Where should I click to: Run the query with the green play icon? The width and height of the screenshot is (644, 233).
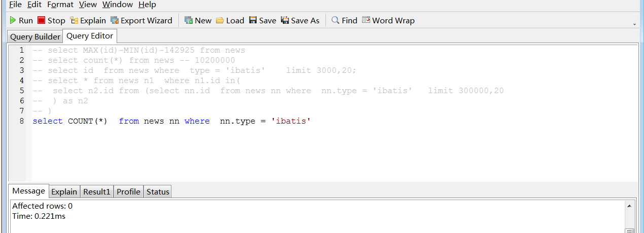click(x=21, y=21)
